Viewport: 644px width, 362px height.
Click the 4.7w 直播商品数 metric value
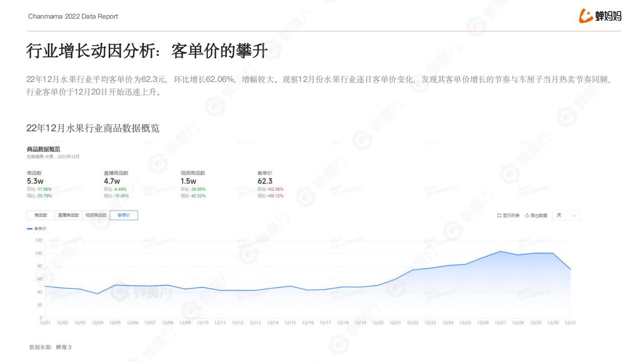112,181
